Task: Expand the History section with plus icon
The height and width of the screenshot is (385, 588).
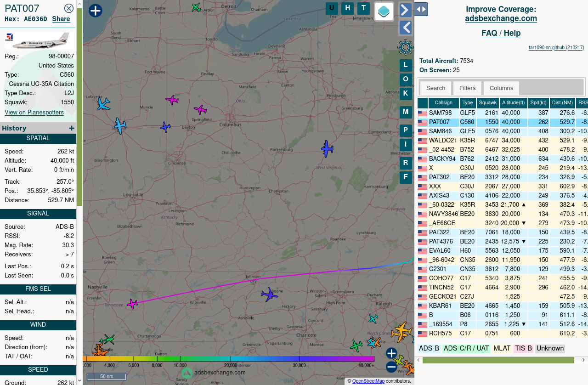Action: (x=72, y=128)
